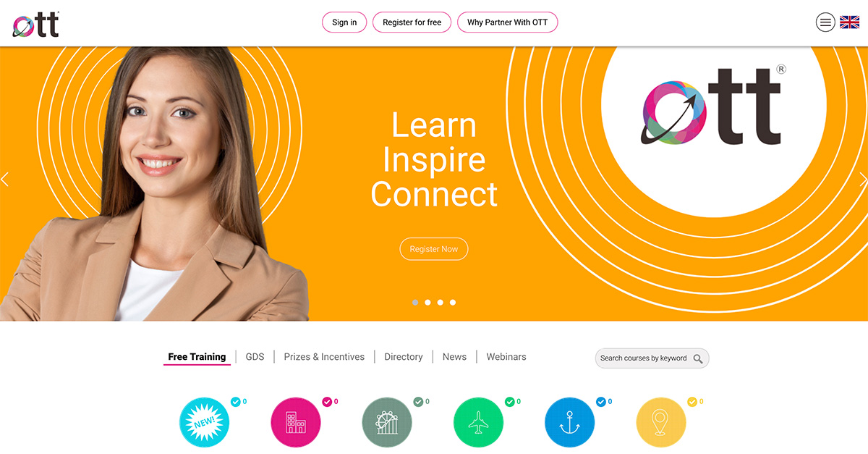
Task: Click the UK flag language selector
Action: click(x=849, y=22)
